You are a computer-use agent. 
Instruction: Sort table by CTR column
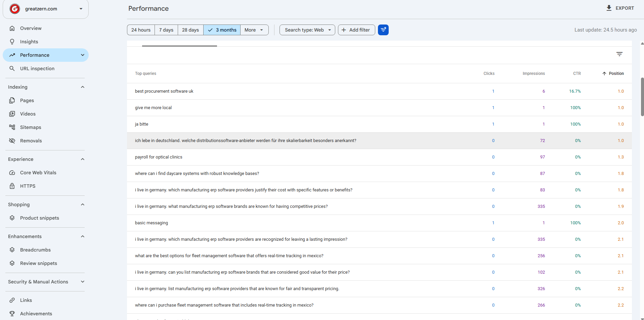point(577,74)
